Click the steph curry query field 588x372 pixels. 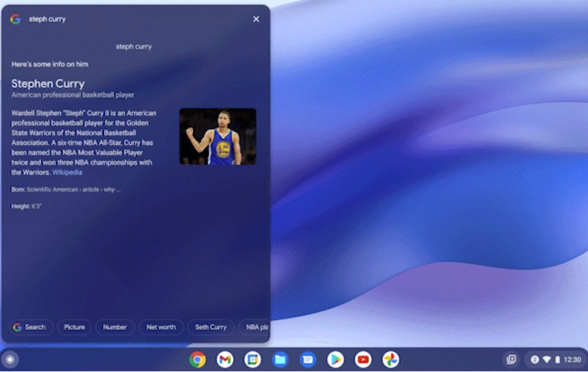[x=47, y=19]
